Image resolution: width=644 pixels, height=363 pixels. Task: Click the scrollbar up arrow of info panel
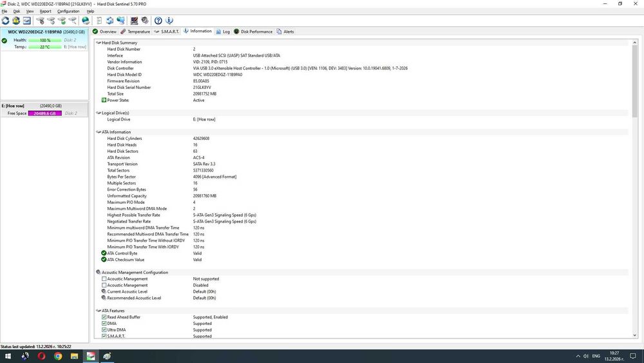(634, 43)
